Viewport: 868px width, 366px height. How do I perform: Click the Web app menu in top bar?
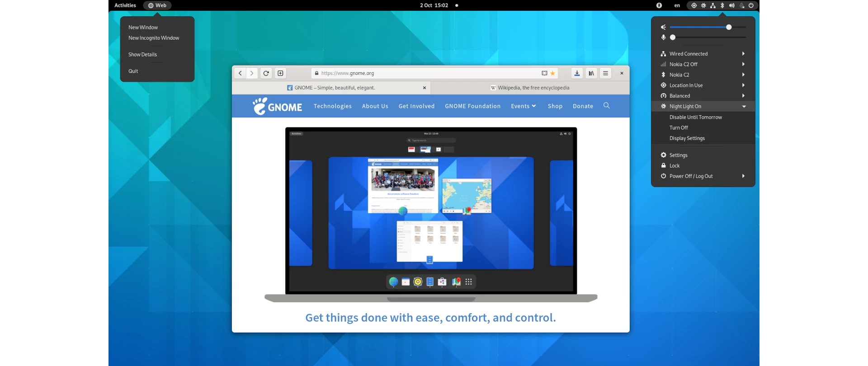[x=157, y=5]
